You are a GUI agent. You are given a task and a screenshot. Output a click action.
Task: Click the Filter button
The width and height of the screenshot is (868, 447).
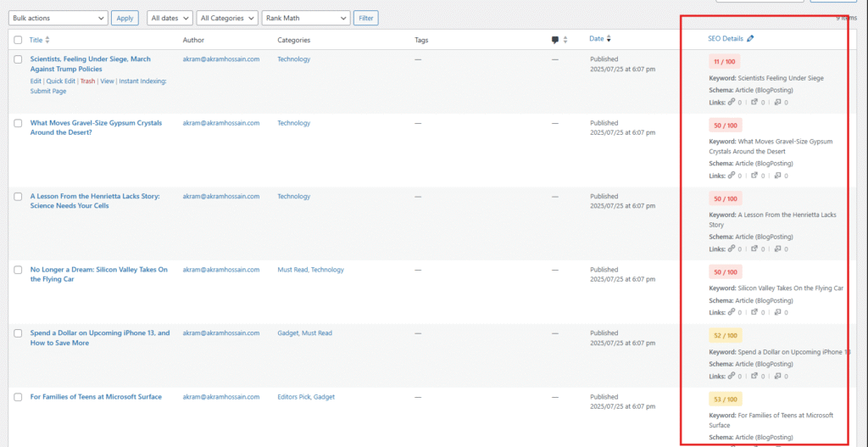tap(366, 18)
